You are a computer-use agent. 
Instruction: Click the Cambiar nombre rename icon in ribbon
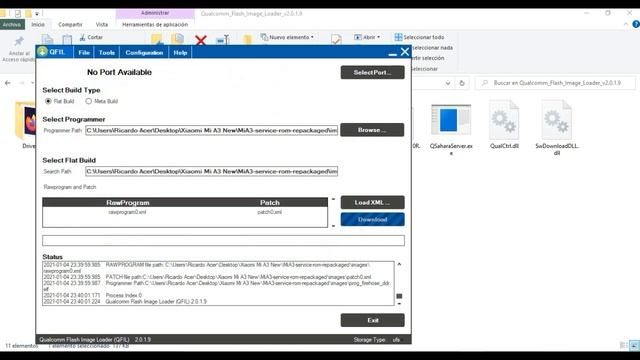[223, 40]
